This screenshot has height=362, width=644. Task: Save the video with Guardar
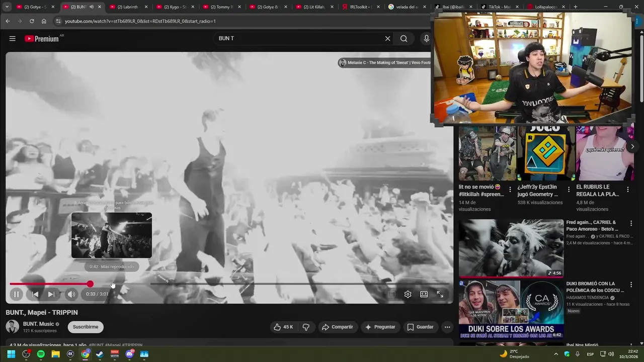click(420, 327)
